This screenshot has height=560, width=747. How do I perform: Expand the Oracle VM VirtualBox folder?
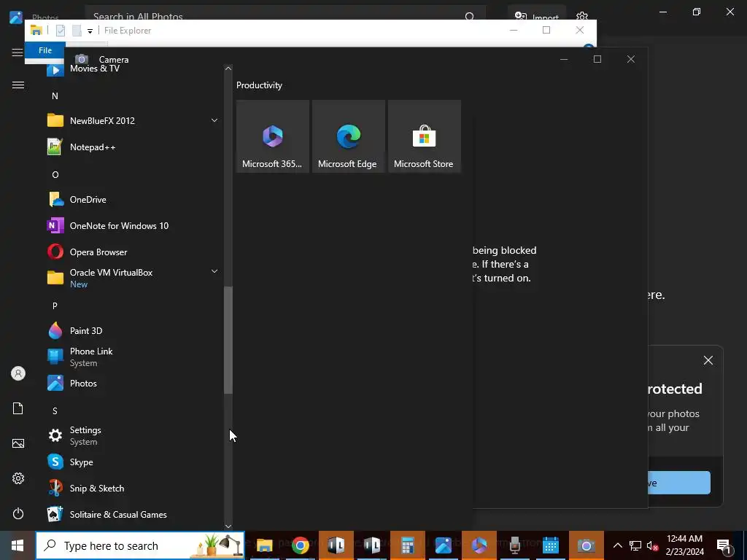coord(214,271)
